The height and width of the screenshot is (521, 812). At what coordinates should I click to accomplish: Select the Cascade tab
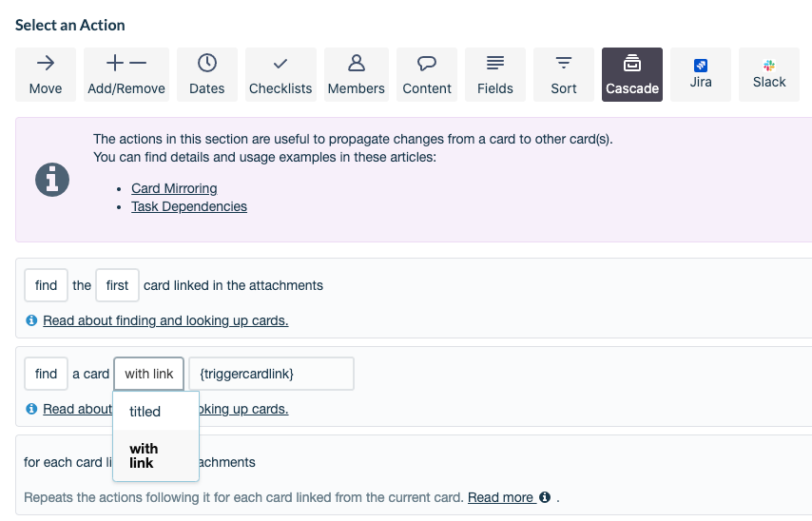632,74
